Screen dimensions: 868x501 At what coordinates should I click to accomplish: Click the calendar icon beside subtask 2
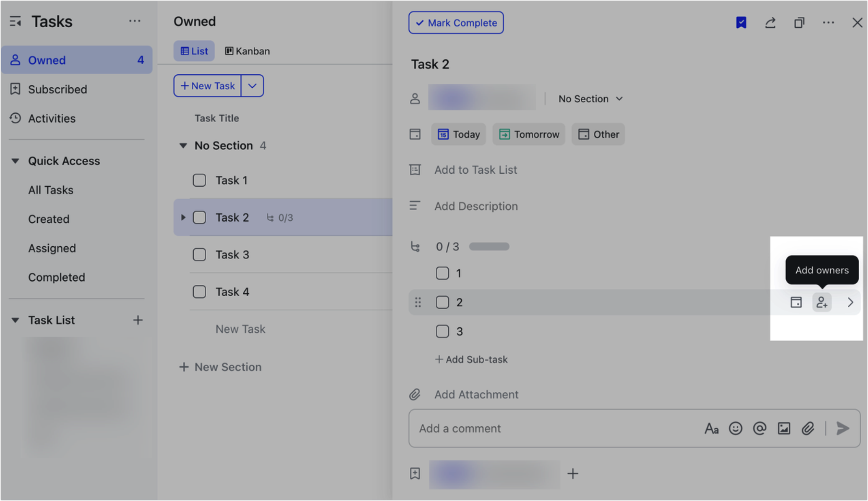click(795, 302)
